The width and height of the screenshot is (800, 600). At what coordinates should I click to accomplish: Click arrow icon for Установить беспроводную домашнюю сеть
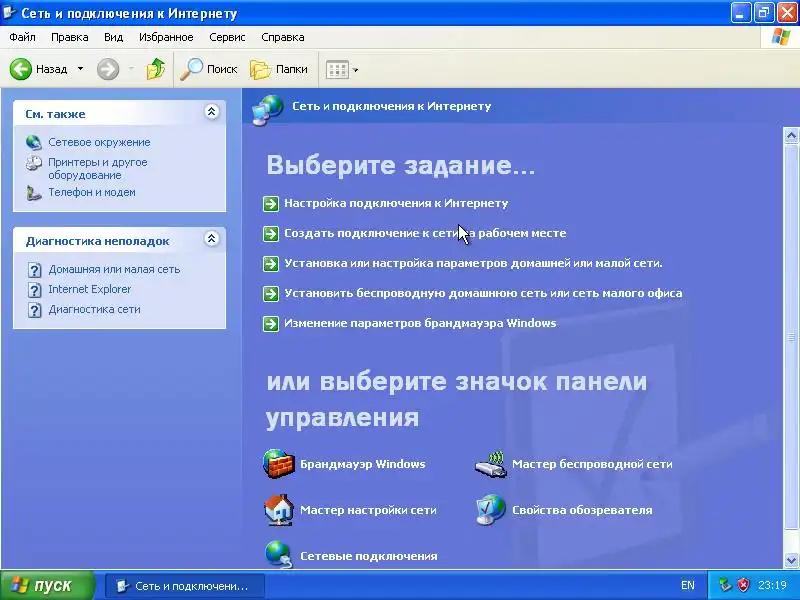pos(271,294)
